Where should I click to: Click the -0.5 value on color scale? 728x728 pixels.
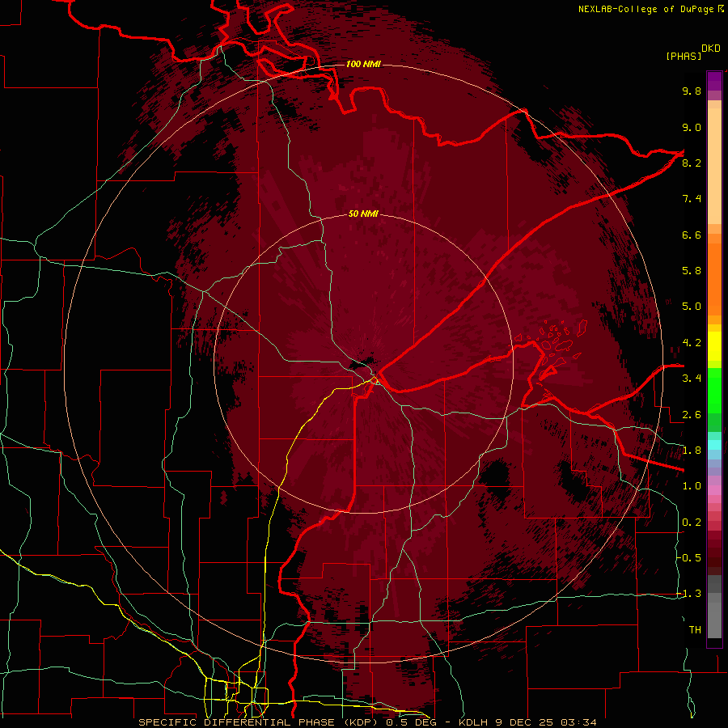click(689, 558)
